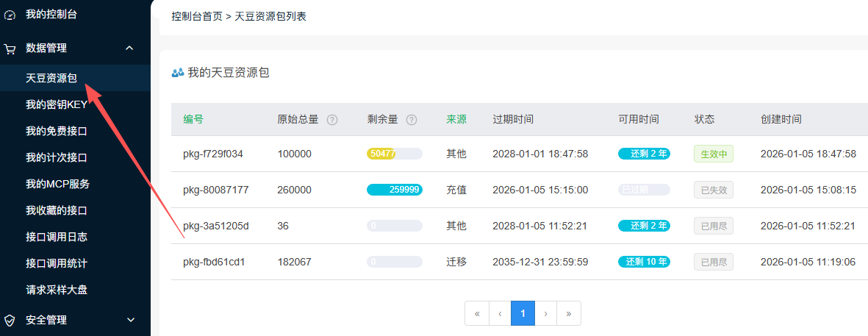Click help icon next to 剩余量
868x336 pixels.
pos(412,120)
